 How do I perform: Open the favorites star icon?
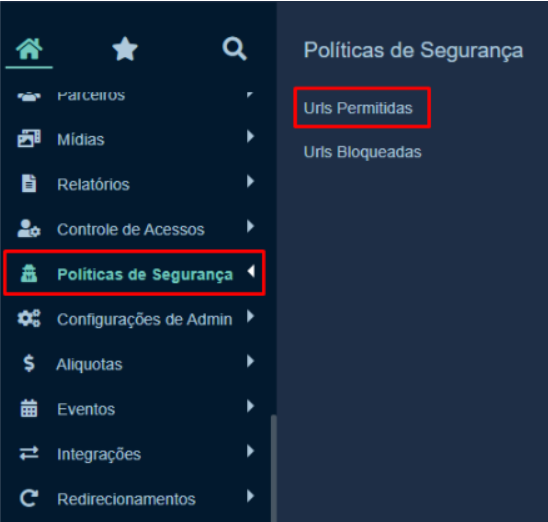point(125,49)
